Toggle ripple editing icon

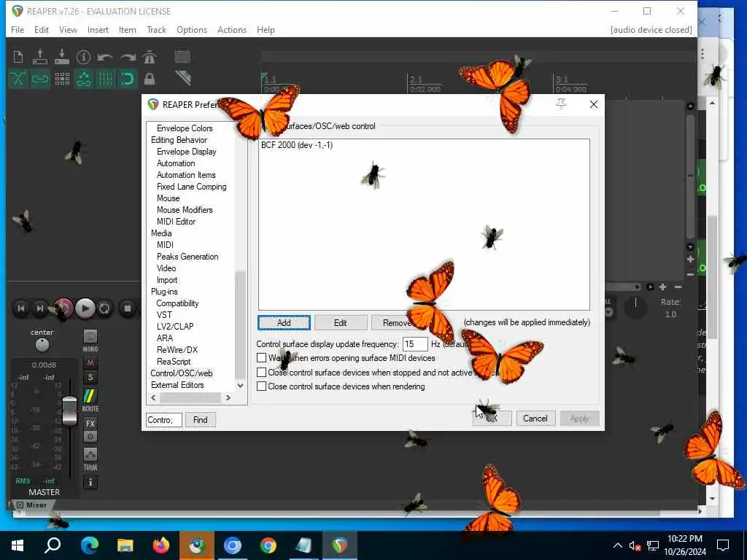62,79
